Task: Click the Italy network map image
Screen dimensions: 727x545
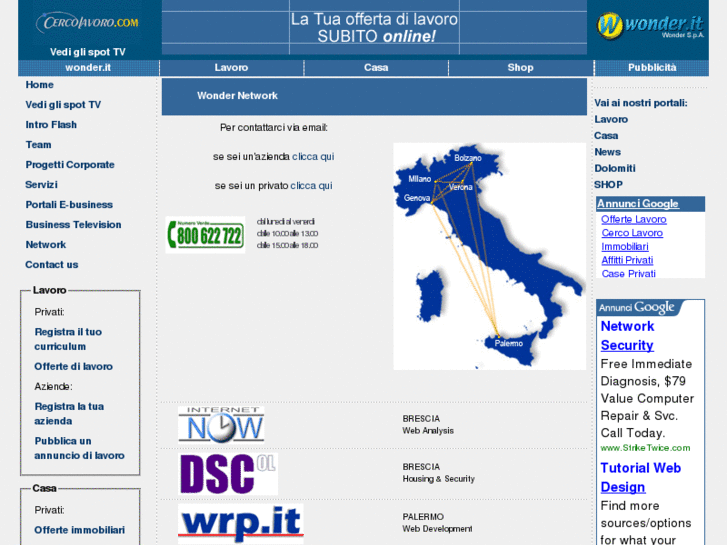Action: click(490, 256)
